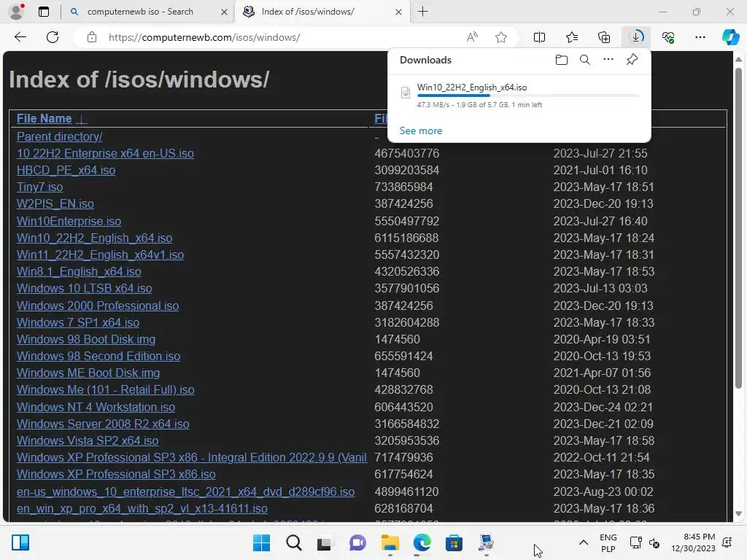The height and width of the screenshot is (560, 747).
Task: Open Browser essentials heart icon
Action: (668, 37)
